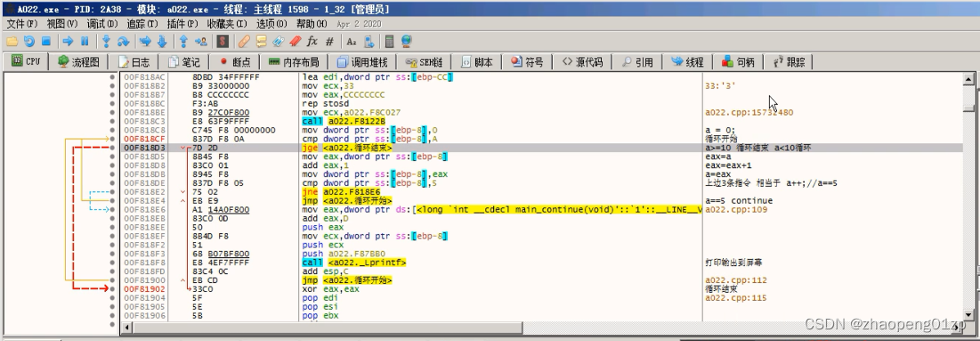Select the call <a022._Lprintf> instruction
This screenshot has width=980, height=341.
[353, 262]
